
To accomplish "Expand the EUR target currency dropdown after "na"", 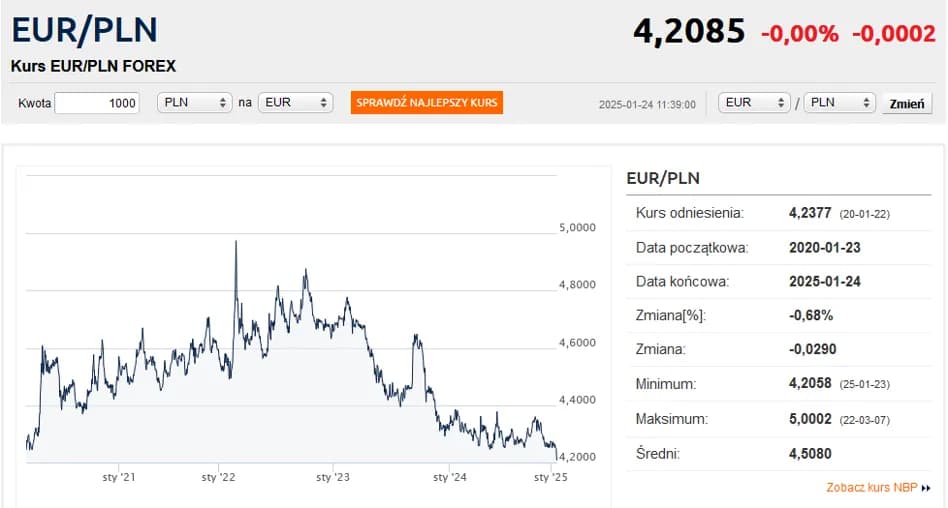I will coord(295,103).
